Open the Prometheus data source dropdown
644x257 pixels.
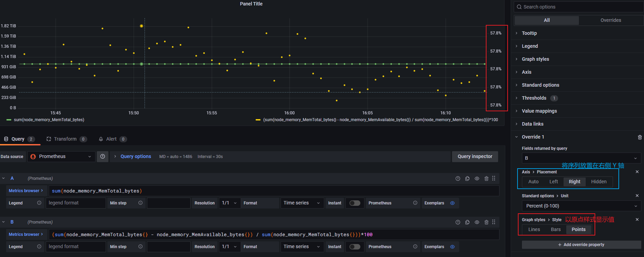(x=61, y=157)
